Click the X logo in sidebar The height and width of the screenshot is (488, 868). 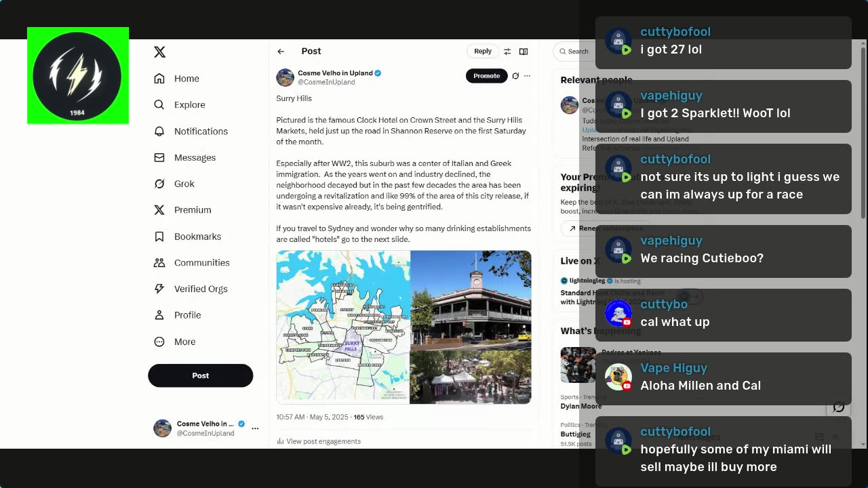(159, 52)
